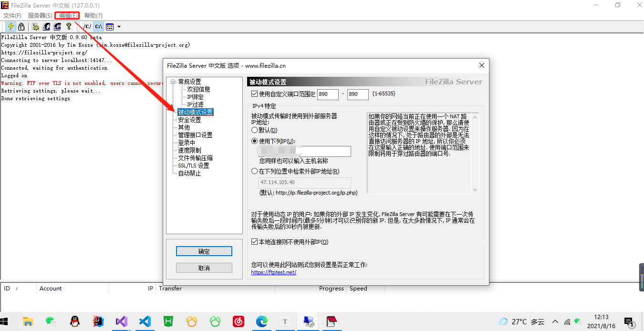Select the 默认(D) radio button
The image size is (644, 331).
coord(254,130)
